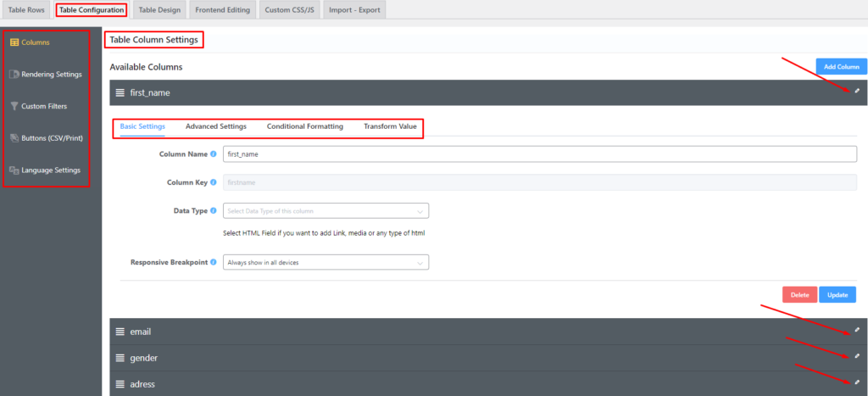Switch to the Transform Value sub-tab

(x=390, y=127)
